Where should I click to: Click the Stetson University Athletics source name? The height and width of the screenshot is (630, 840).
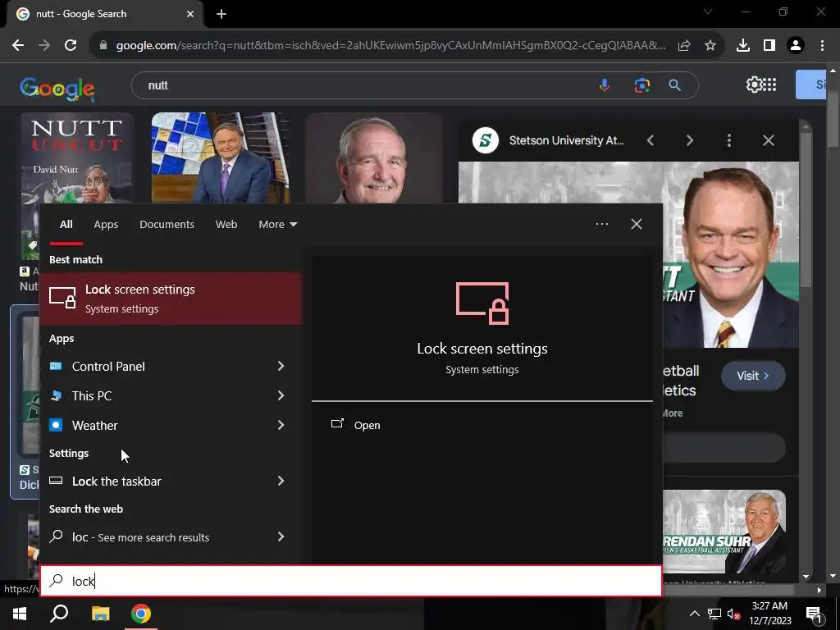[566, 140]
